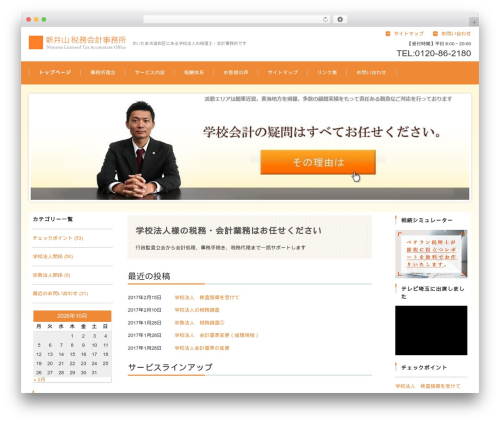
Task: Click the テレビ埼玉に出演しました heading
Action: pos(433,292)
